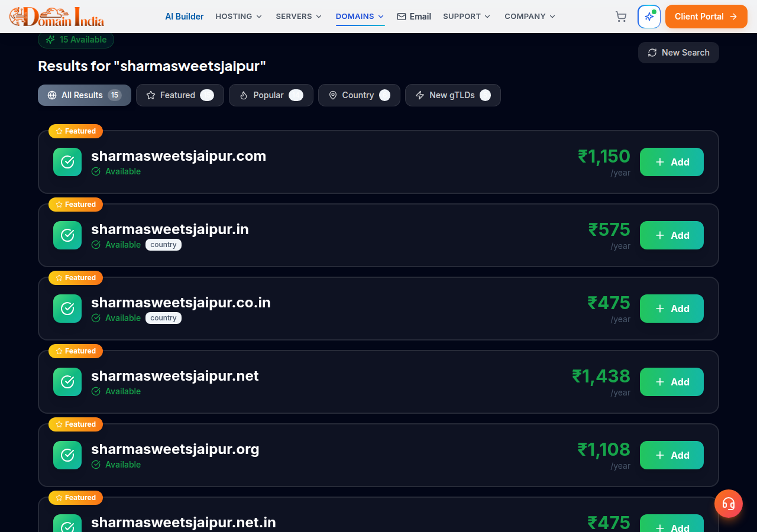Click country tag under sharmasweetsjaipur.in
The image size is (757, 532).
point(163,245)
